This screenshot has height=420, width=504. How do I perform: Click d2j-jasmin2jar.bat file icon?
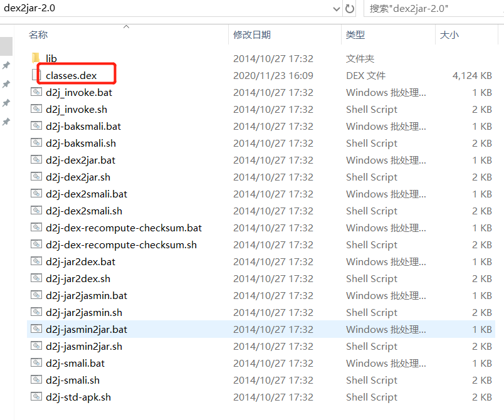[x=36, y=328]
